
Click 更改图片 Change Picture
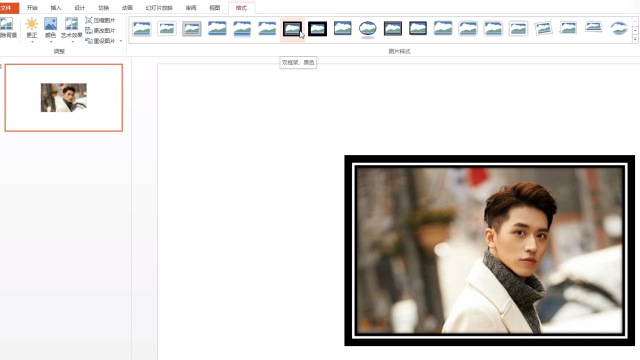pos(100,31)
